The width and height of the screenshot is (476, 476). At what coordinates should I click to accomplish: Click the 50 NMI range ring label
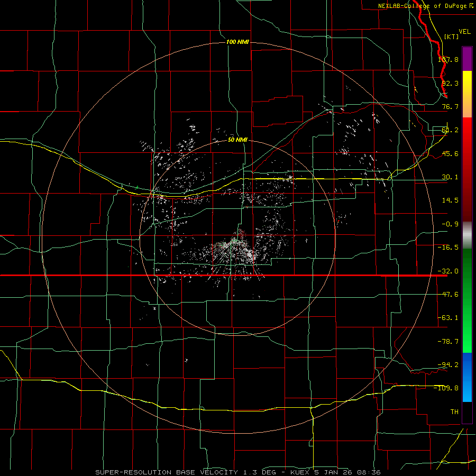pyautogui.click(x=237, y=140)
